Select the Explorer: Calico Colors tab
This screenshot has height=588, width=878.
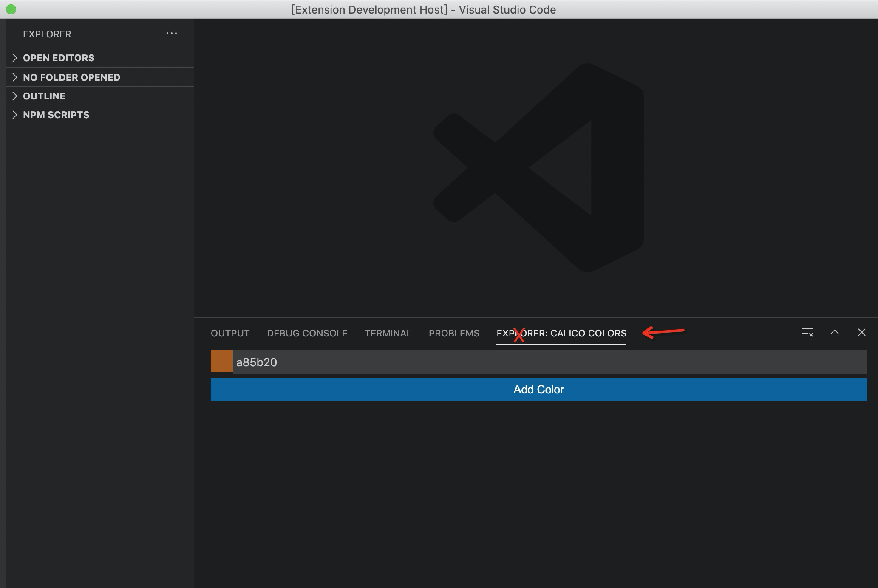click(x=562, y=333)
